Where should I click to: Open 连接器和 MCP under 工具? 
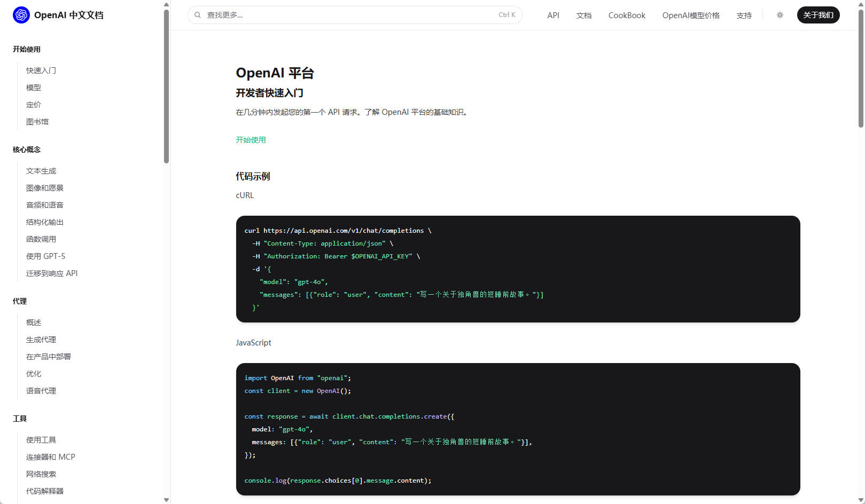[x=50, y=457]
